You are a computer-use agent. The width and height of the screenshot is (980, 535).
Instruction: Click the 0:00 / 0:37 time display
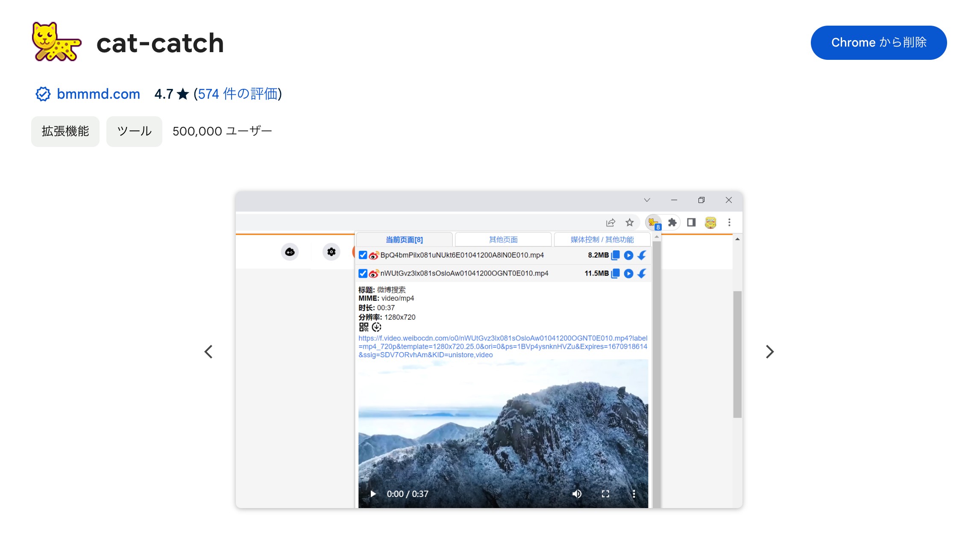408,494
